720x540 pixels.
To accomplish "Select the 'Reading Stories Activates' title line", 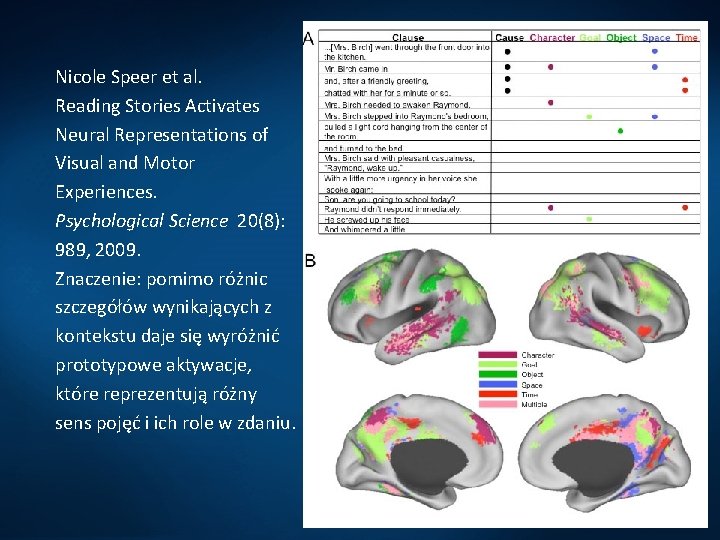I will coord(158,106).
